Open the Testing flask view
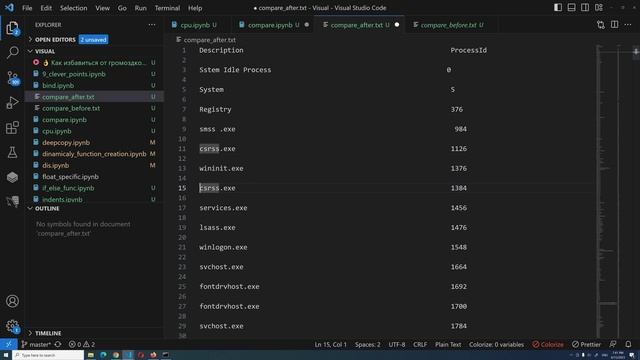 coord(12,152)
